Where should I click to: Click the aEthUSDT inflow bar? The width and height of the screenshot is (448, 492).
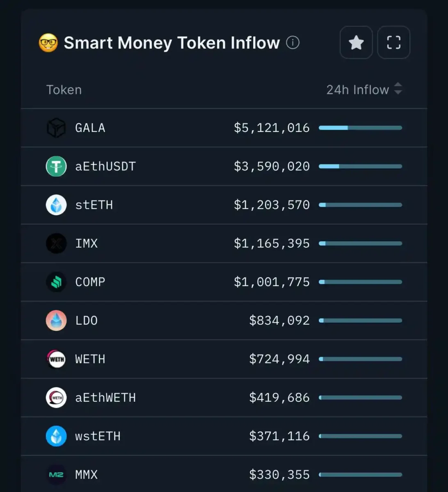click(360, 166)
